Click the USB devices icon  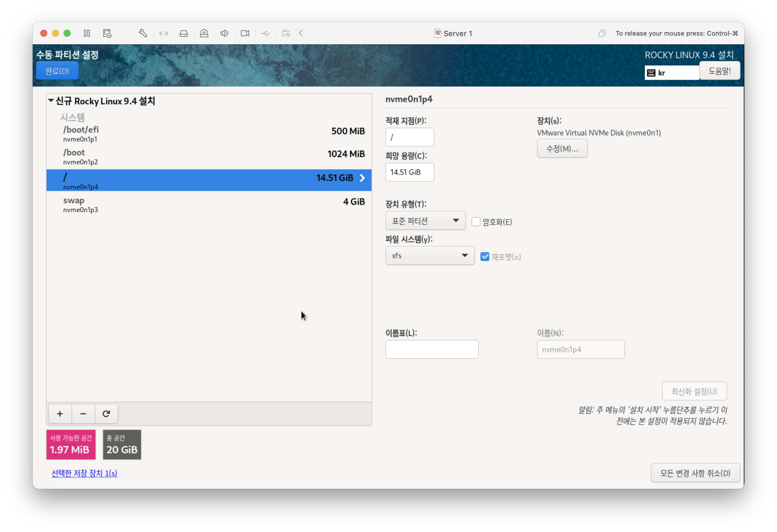point(265,34)
